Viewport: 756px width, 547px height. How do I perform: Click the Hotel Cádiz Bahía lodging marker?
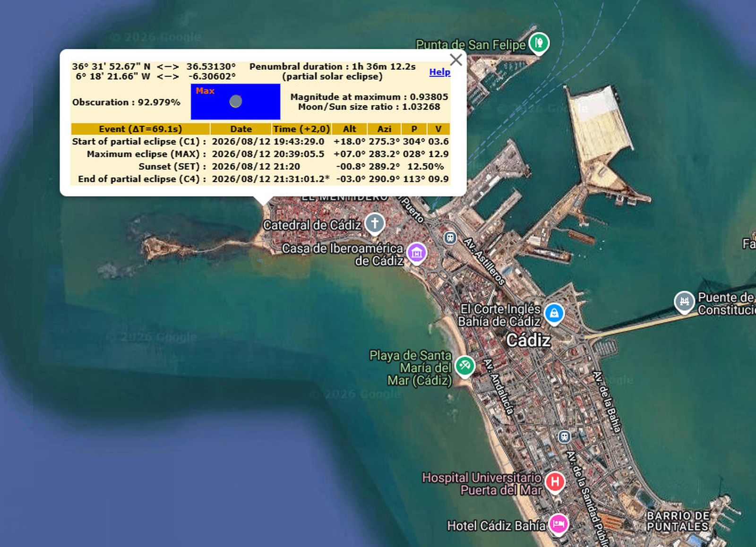tap(558, 524)
